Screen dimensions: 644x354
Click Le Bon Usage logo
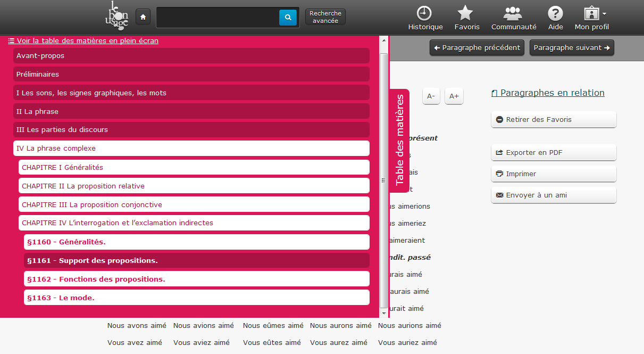(x=117, y=16)
